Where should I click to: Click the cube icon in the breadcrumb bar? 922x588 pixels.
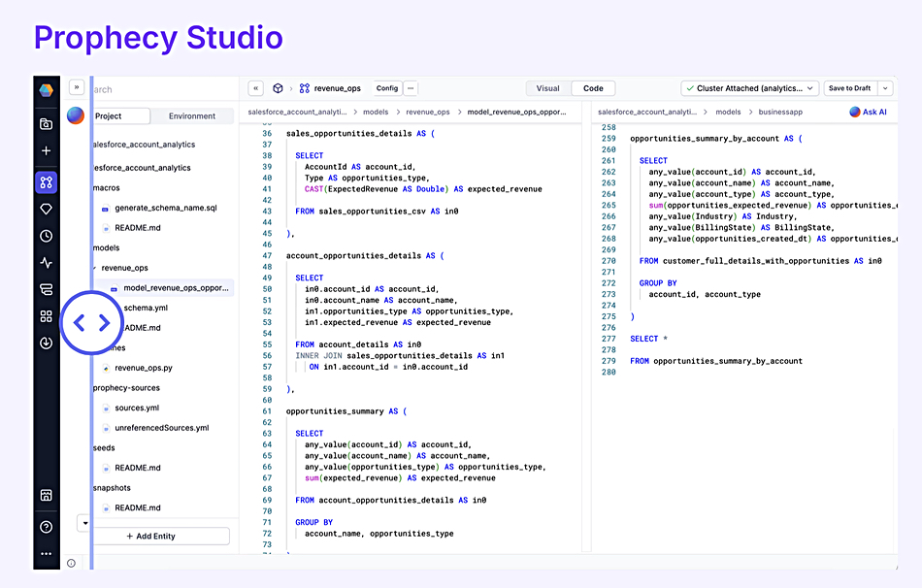pos(279,88)
